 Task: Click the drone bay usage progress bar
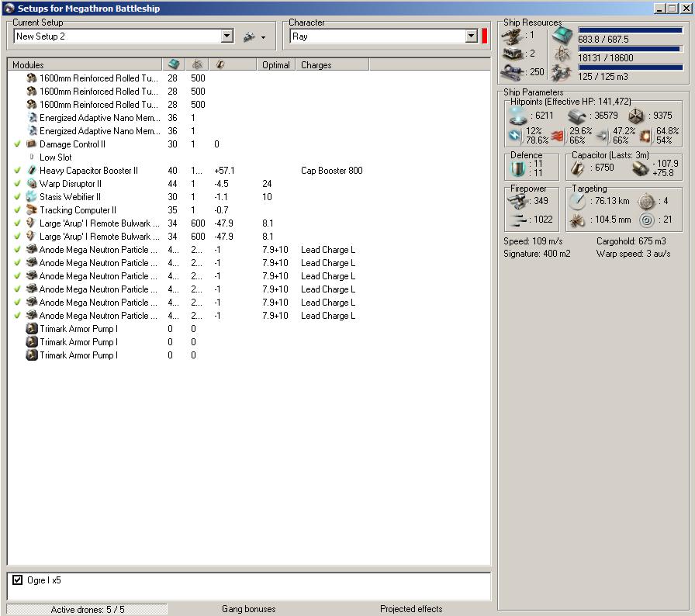[x=630, y=67]
